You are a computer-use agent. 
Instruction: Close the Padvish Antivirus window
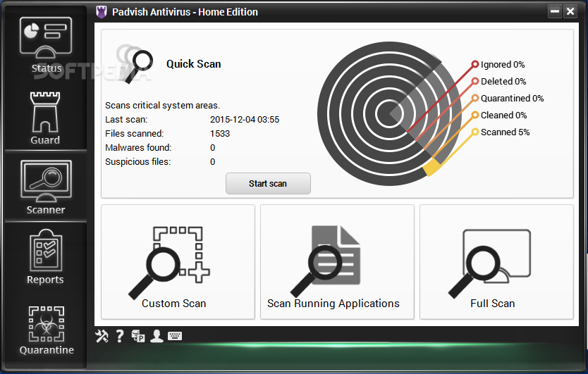click(570, 11)
